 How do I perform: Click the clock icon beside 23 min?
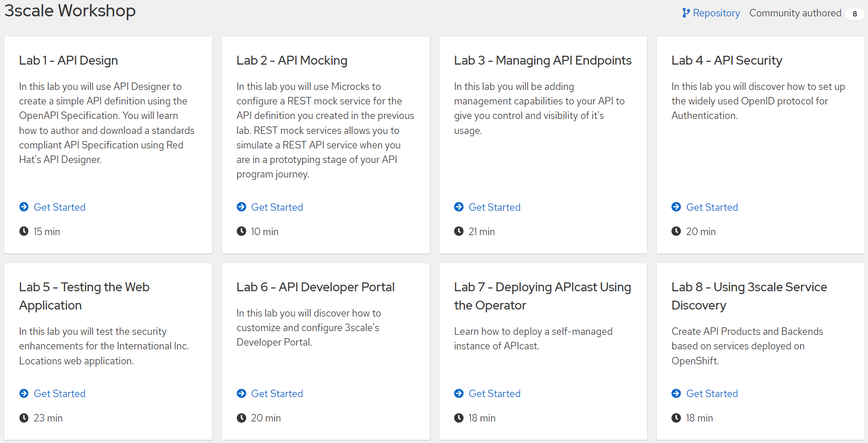pyautogui.click(x=24, y=418)
